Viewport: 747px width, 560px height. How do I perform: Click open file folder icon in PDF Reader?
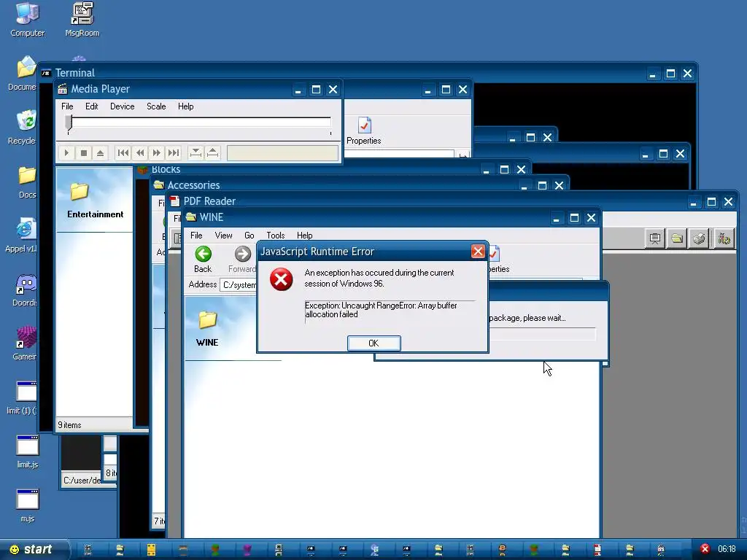click(677, 238)
